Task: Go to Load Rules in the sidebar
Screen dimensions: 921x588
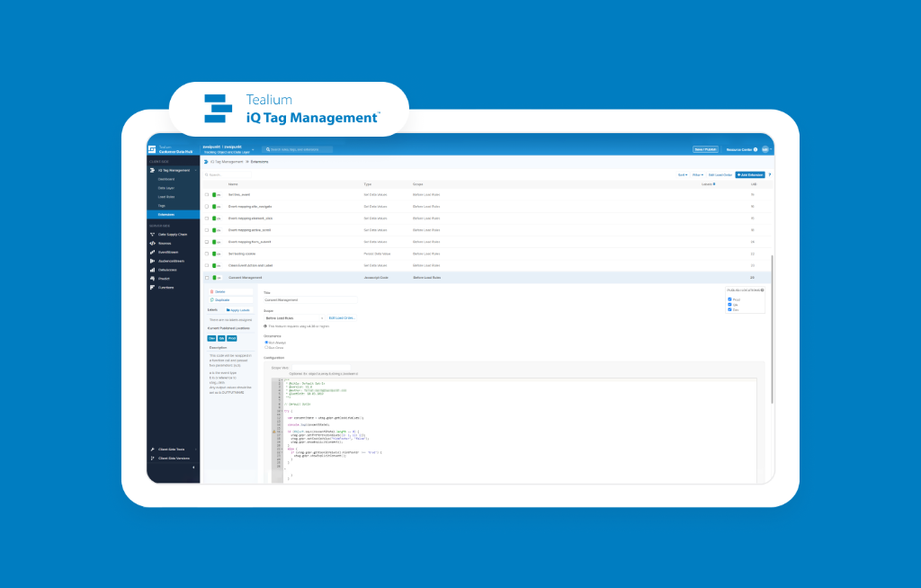Action: point(166,197)
